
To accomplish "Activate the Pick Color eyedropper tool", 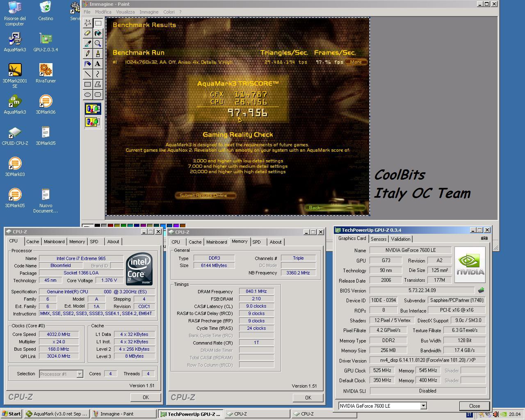I will point(88,43).
